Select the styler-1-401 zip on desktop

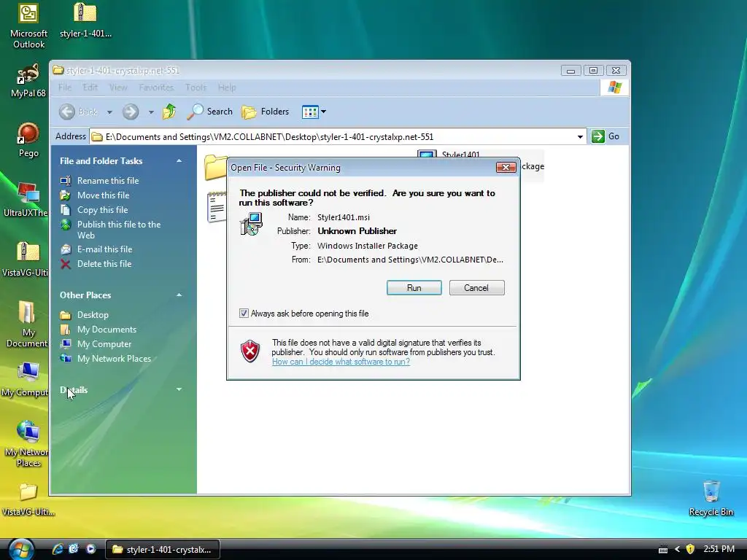tap(85, 20)
